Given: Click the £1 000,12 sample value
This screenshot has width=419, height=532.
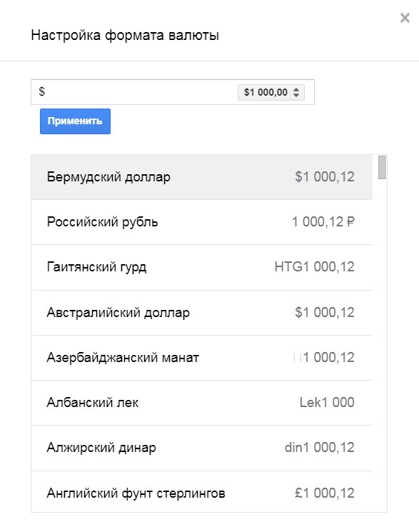Looking at the screenshot, I should click(x=325, y=493).
